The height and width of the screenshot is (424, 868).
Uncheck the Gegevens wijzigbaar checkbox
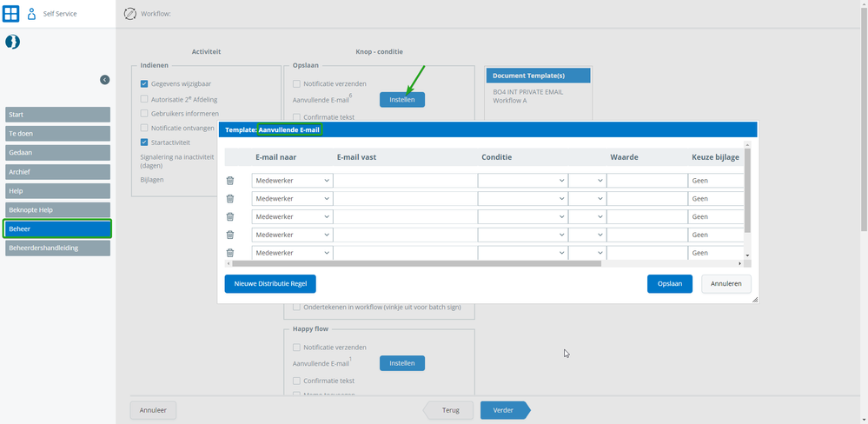pos(144,84)
